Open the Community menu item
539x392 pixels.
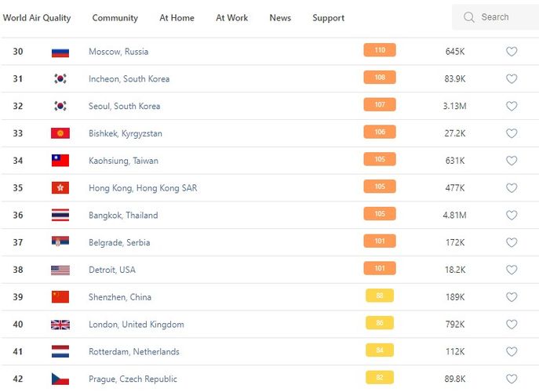115,18
